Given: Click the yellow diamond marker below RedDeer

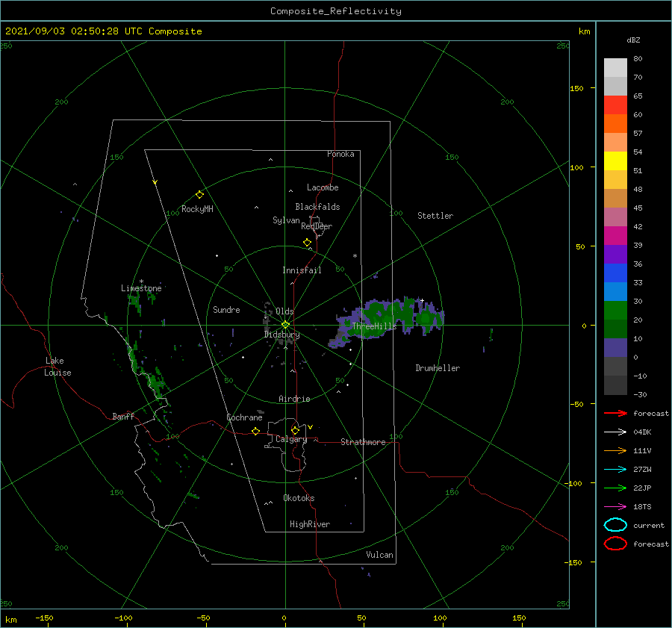Looking at the screenshot, I should 307,243.
